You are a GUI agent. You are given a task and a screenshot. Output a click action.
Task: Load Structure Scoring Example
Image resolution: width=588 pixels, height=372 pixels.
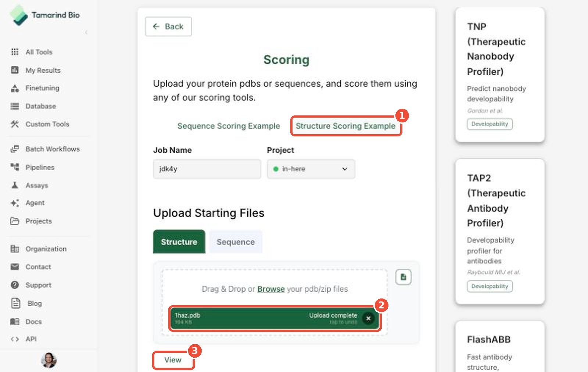pos(345,126)
